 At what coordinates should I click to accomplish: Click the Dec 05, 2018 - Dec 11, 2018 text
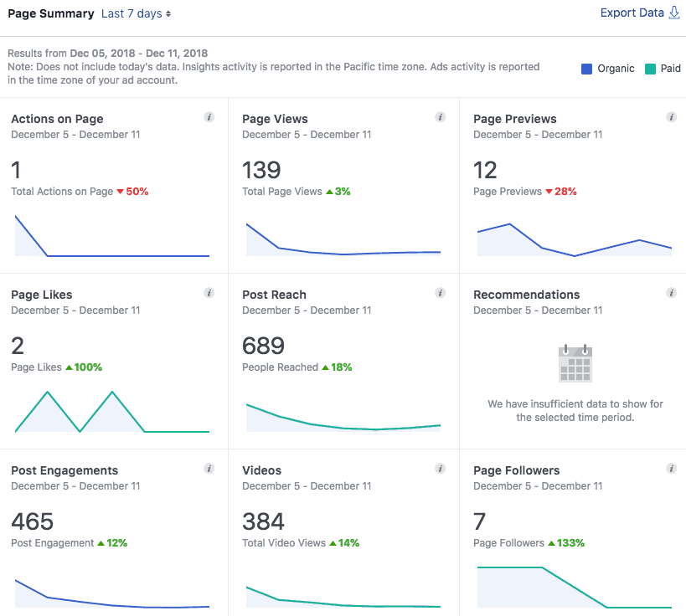click(x=139, y=54)
